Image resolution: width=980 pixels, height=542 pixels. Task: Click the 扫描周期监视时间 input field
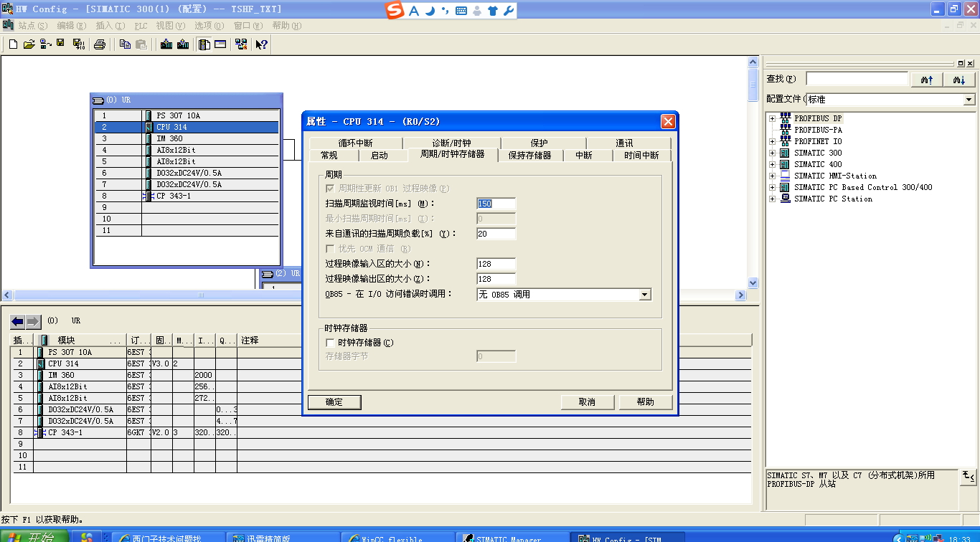496,204
